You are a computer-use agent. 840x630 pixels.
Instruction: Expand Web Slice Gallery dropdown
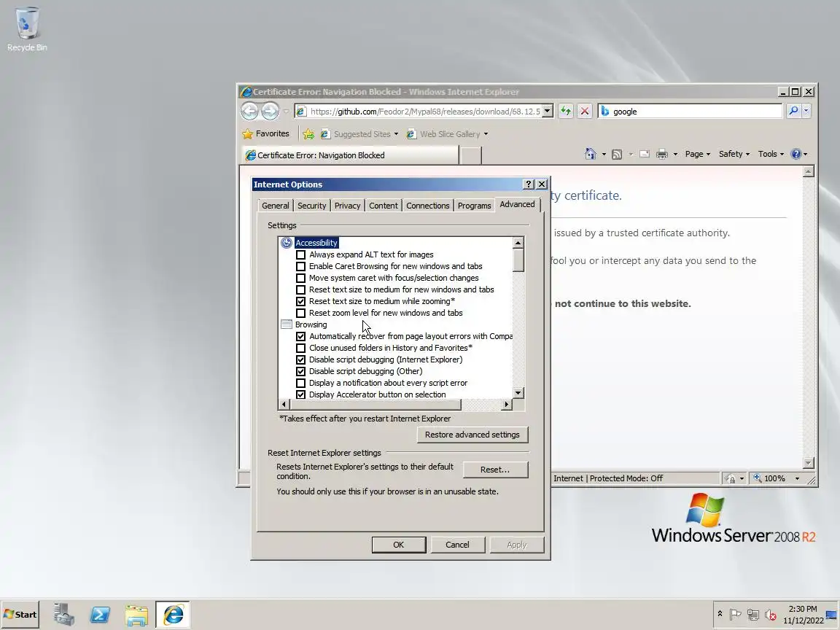coord(486,134)
